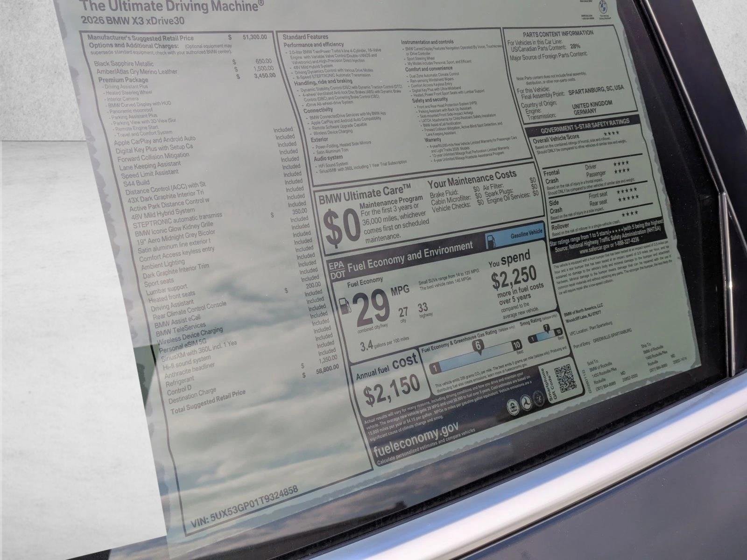This screenshot has height=560, width=747.
Task: Click the Smog Rating marker 7
Action: pyautogui.click(x=546, y=329)
